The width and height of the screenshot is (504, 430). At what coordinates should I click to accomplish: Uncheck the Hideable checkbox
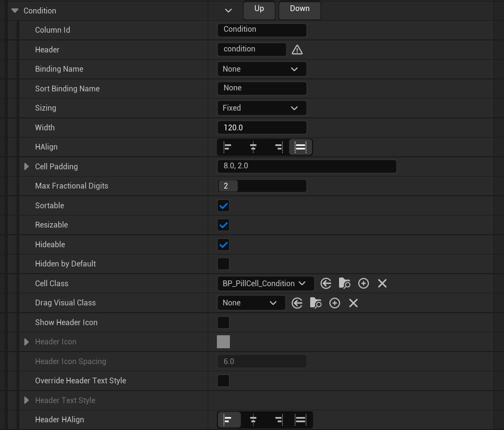(224, 244)
